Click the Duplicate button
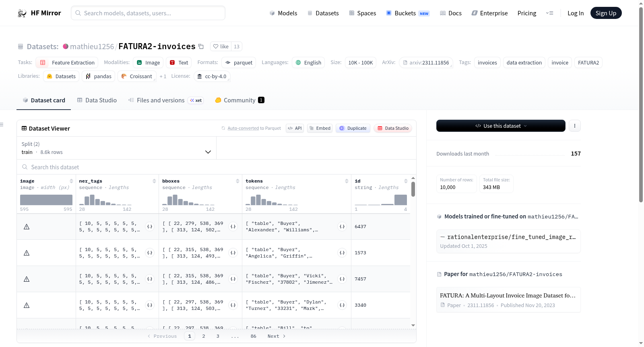 point(353,128)
